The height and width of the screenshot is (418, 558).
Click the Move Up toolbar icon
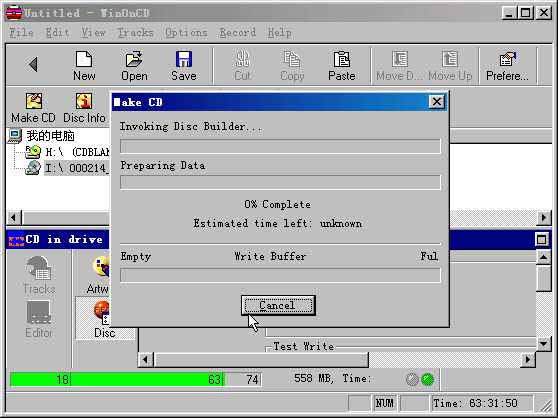(x=450, y=66)
